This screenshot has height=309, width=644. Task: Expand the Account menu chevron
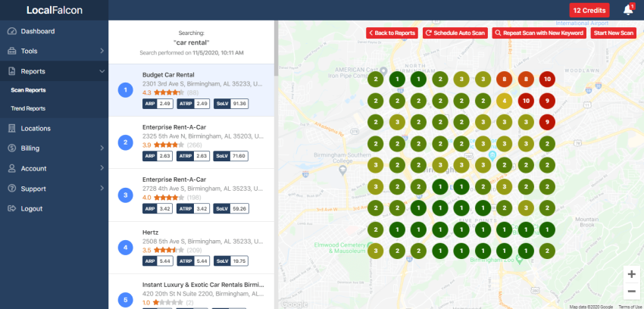[x=102, y=168]
